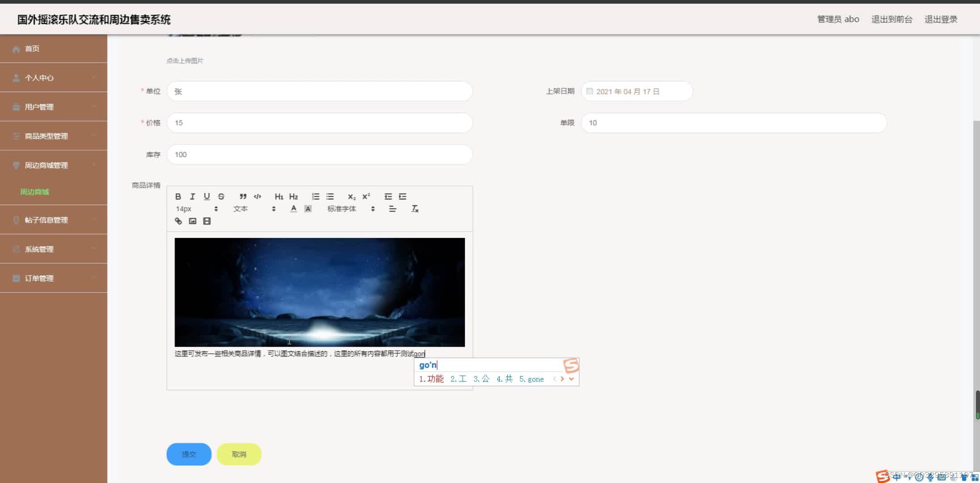Toggle strikethrough formatting in editor
This screenshot has height=483, width=980.
coord(221,196)
